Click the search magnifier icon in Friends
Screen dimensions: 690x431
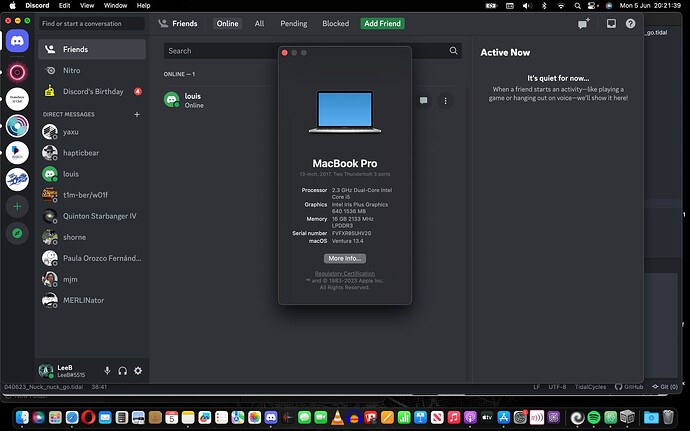[453, 51]
